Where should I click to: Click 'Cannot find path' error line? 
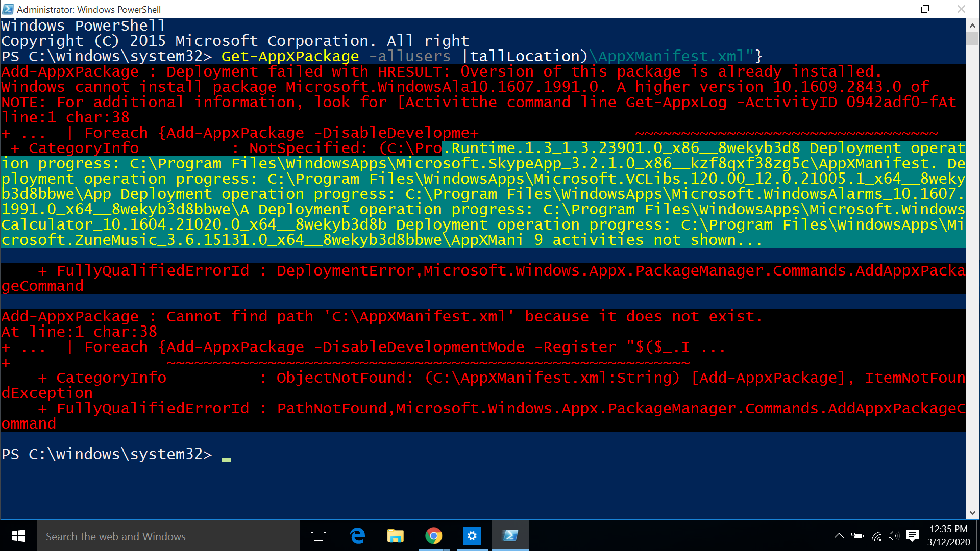click(x=382, y=316)
